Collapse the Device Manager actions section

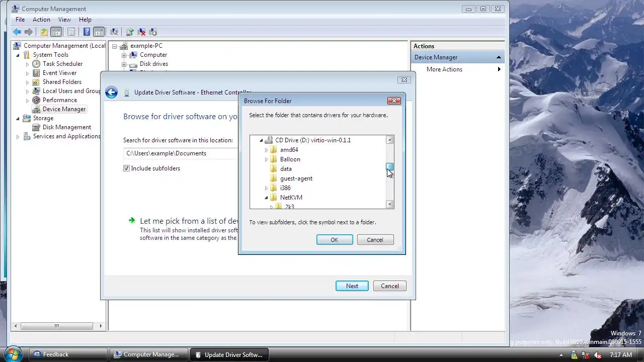[499, 57]
